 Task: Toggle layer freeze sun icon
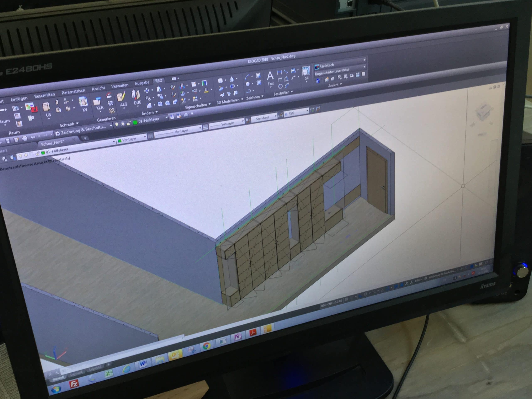click(x=123, y=124)
